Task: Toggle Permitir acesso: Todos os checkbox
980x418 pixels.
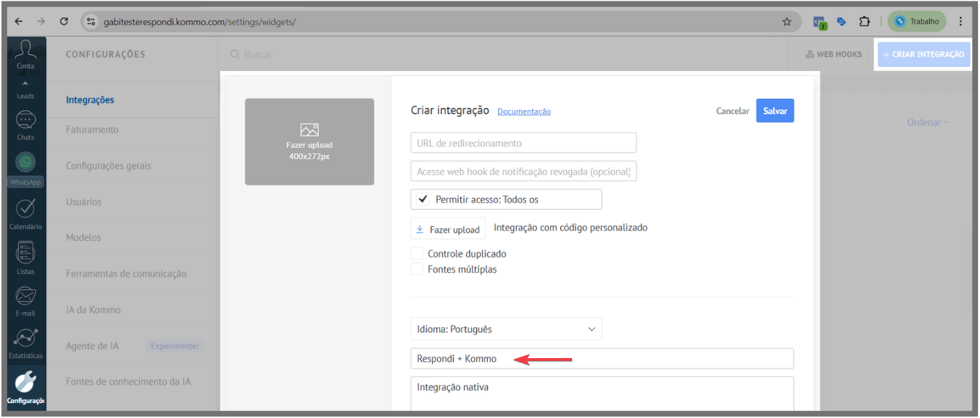Action: click(x=422, y=199)
